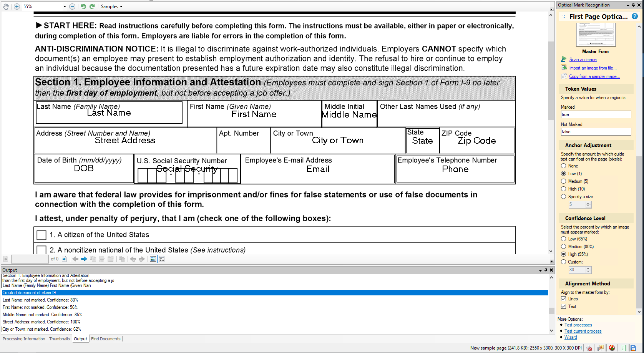Image resolution: width=644 pixels, height=353 pixels.
Task: Click status bar image-blocked icon
Action: 612,348
